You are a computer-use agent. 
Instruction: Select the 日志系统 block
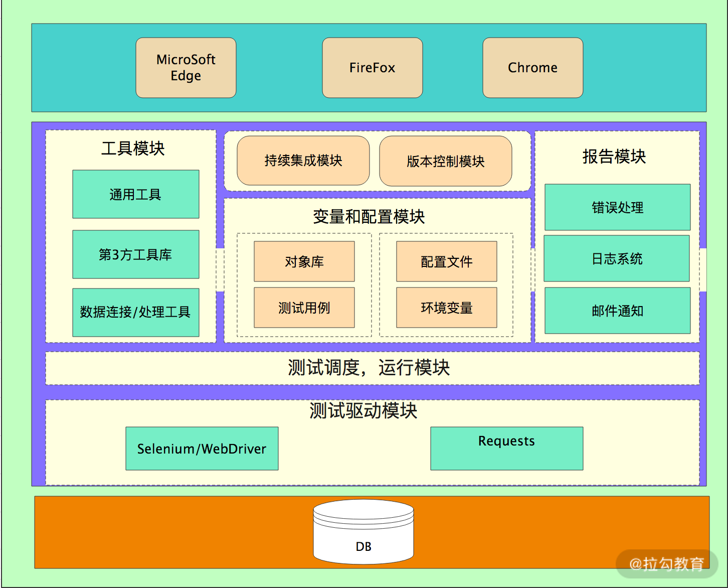click(617, 258)
